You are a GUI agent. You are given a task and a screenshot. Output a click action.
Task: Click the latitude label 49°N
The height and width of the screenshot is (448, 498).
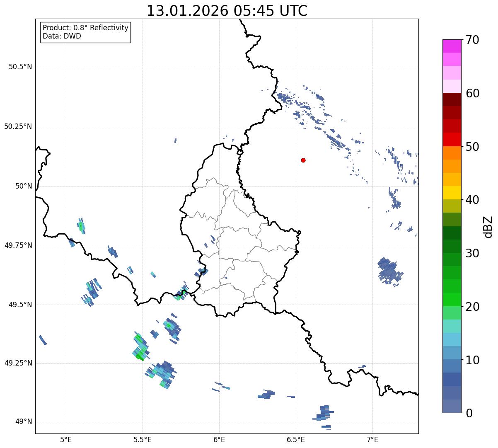point(24,422)
